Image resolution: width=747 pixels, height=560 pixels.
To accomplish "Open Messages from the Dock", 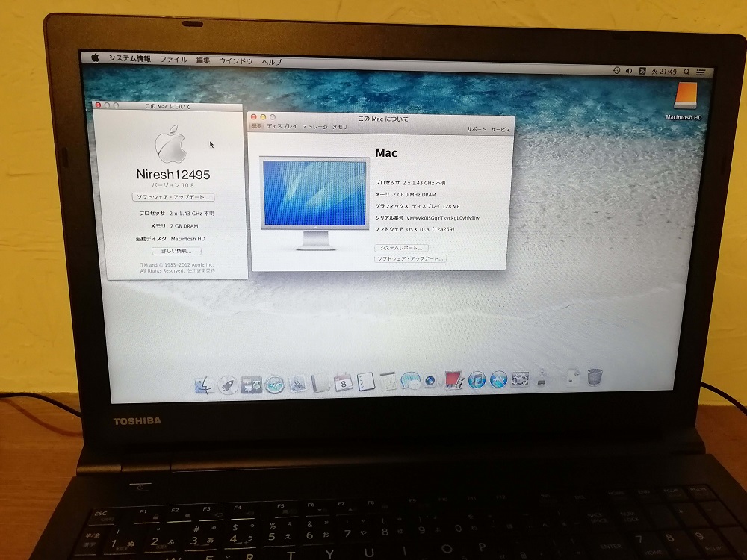I will click(412, 383).
